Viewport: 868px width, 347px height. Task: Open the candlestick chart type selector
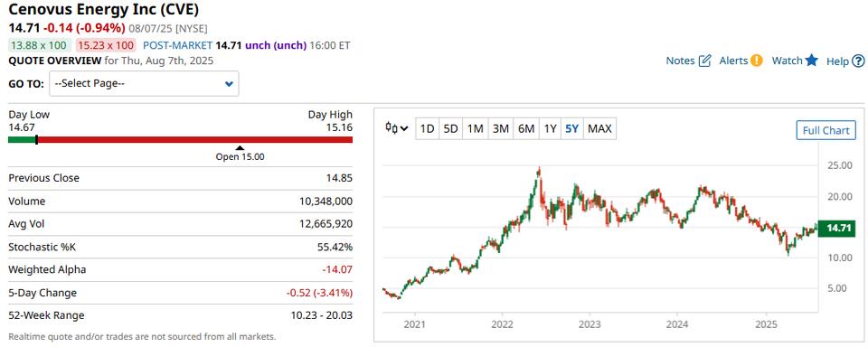tap(397, 128)
